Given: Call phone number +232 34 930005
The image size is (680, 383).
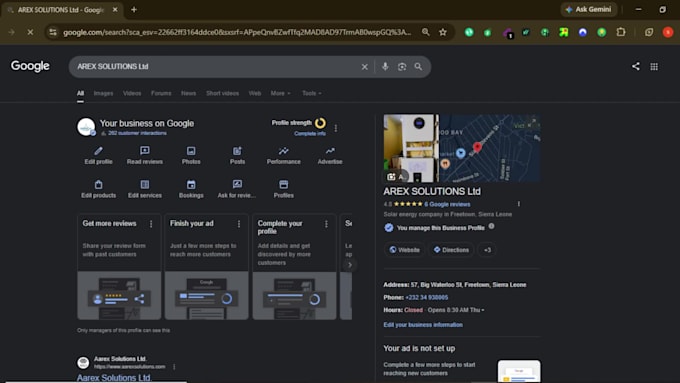Looking at the screenshot, I should coord(427,298).
